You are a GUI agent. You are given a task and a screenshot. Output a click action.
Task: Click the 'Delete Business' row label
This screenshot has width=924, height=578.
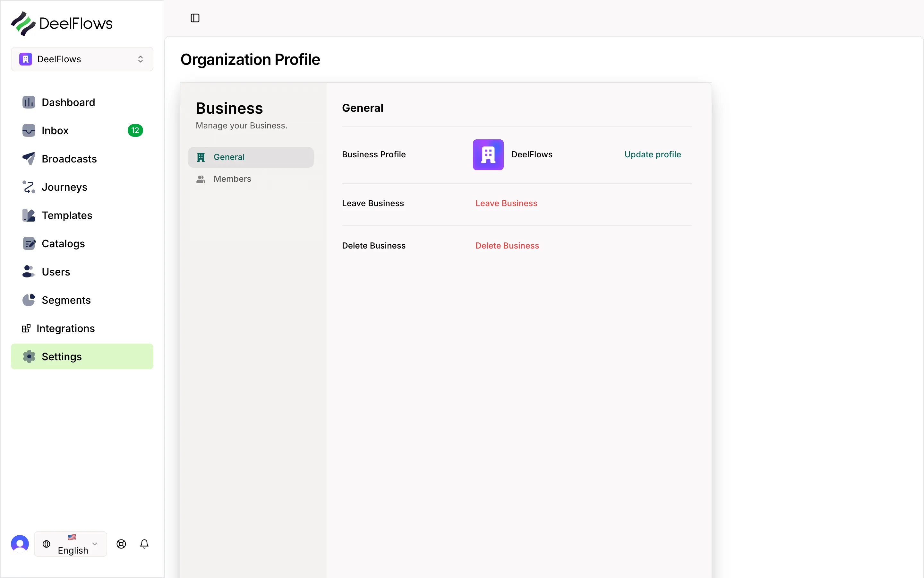(374, 246)
